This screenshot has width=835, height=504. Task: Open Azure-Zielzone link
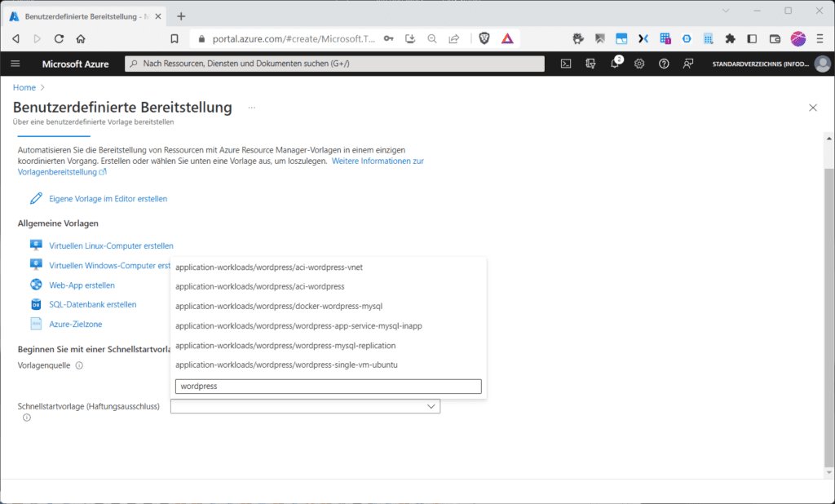76,324
